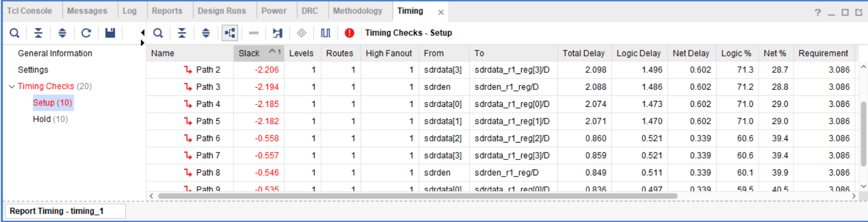Viewport: 868px width, 222px height.
Task: Click the waveform timing icon
Action: [325, 33]
